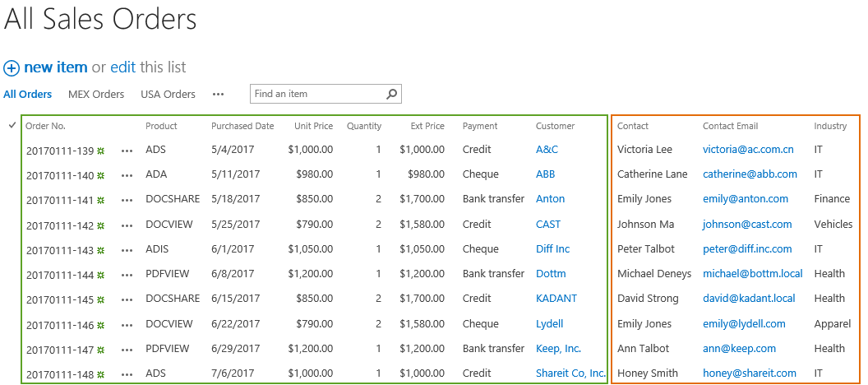Email honey@shareit.com
This screenshot has width=868, height=385.
click(x=750, y=373)
